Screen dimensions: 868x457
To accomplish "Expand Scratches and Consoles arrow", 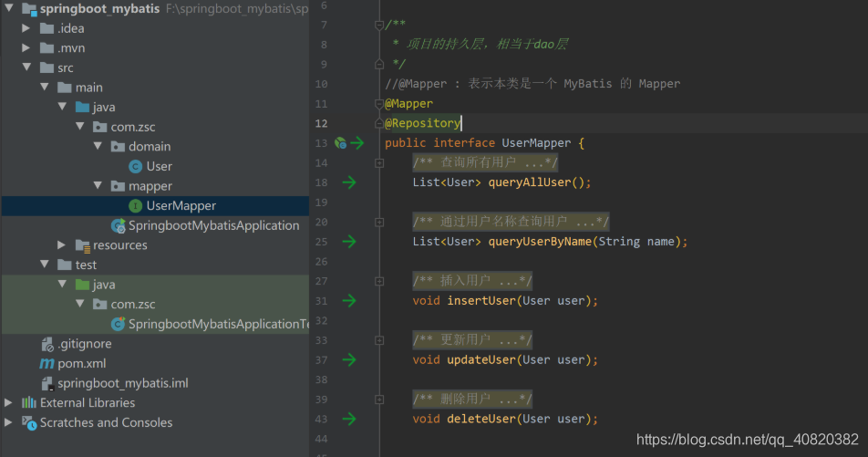I will 8,422.
